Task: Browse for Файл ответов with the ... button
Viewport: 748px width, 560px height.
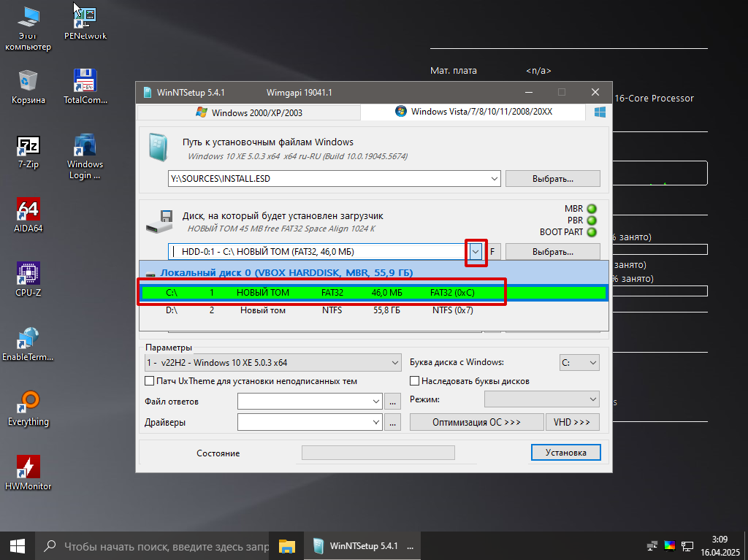Action: click(392, 402)
